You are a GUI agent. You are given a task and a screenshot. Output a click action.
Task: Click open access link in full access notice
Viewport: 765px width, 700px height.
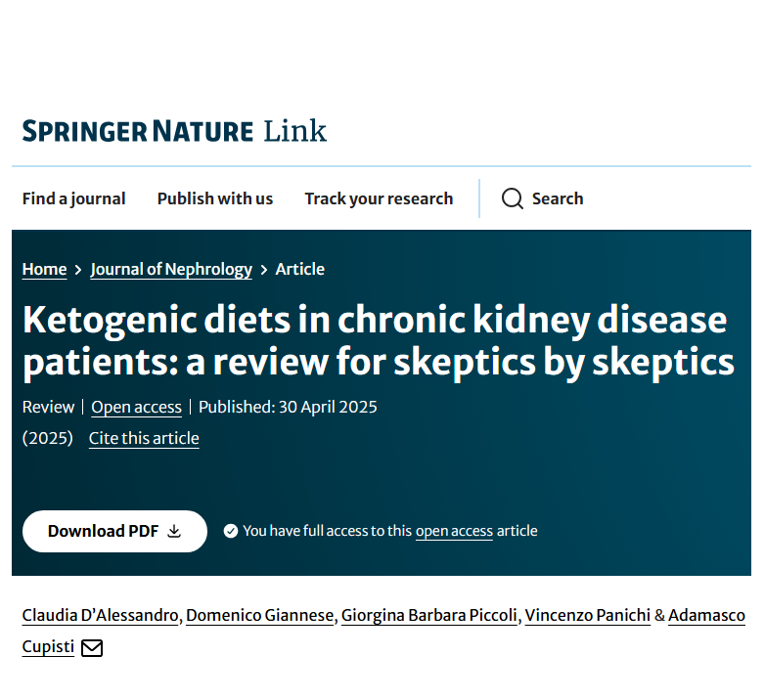pos(454,531)
